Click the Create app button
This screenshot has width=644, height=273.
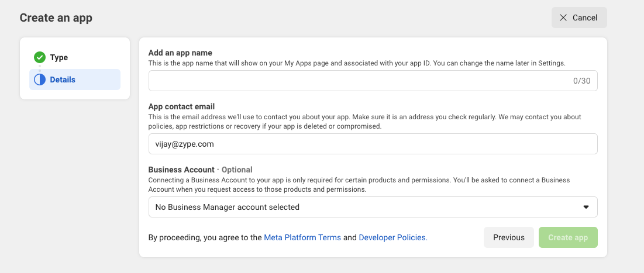coord(568,237)
